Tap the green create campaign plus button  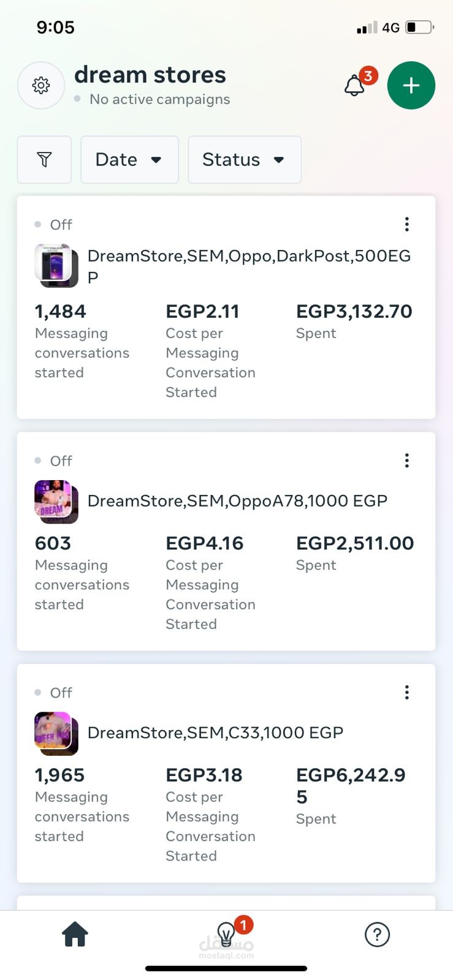click(x=411, y=86)
